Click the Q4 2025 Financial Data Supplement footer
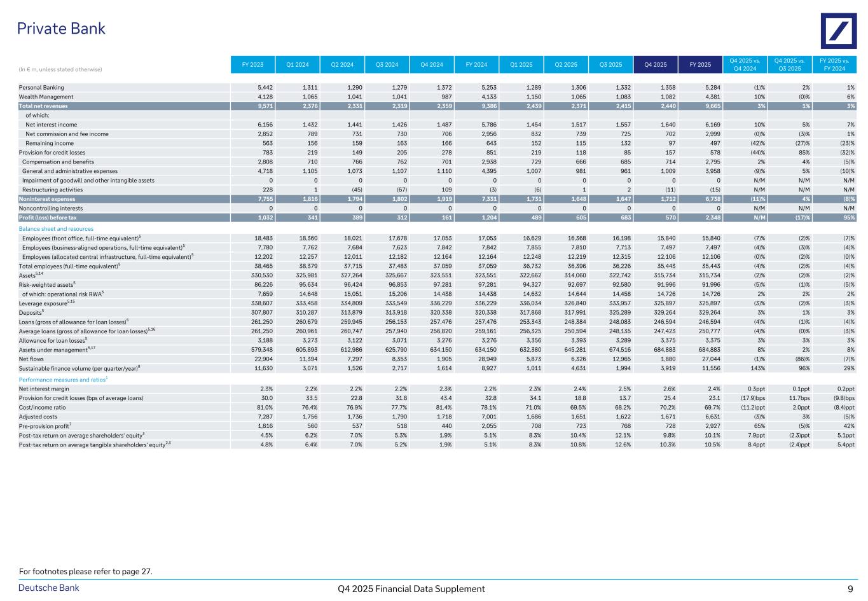 411,589
